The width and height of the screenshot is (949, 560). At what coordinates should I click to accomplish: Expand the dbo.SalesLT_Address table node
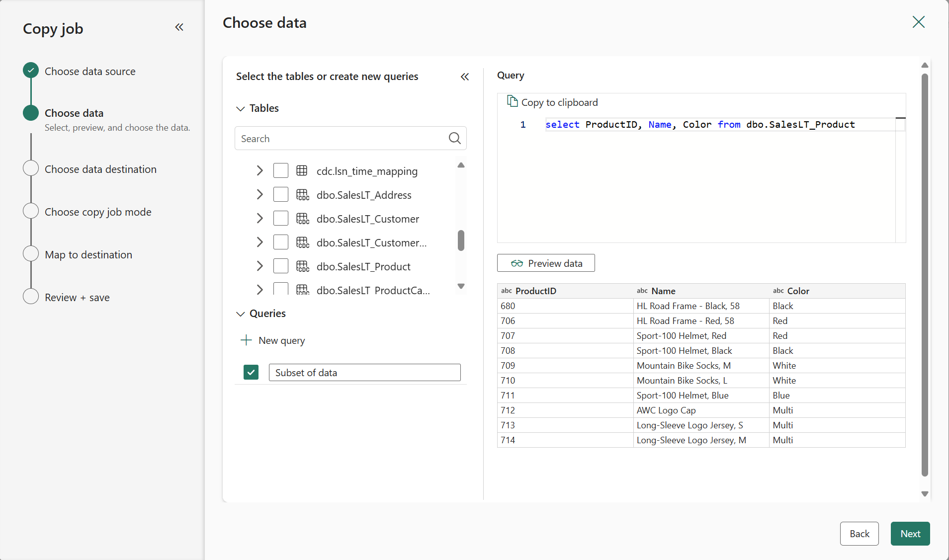(259, 195)
